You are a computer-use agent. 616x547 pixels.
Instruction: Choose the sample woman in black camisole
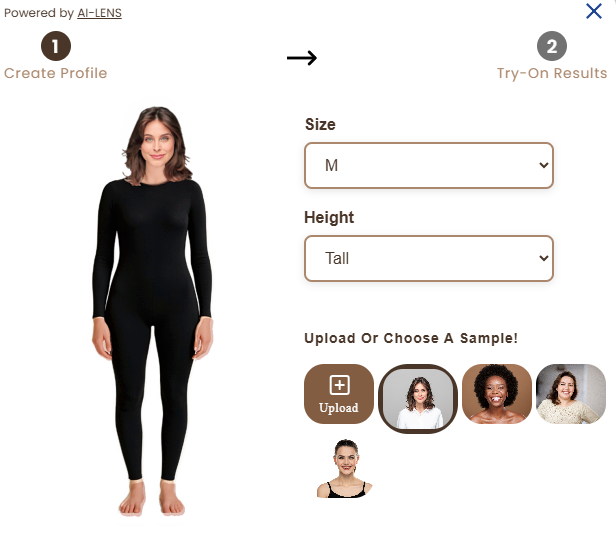point(345,468)
